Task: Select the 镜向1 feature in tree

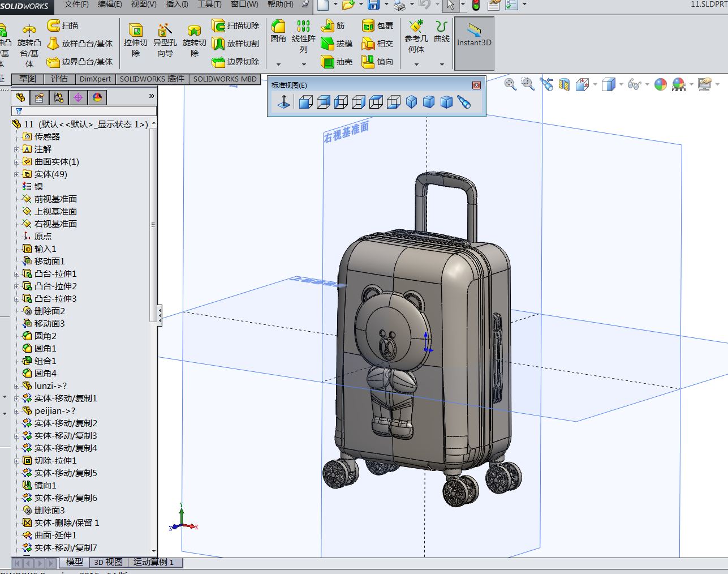Action: click(x=39, y=486)
